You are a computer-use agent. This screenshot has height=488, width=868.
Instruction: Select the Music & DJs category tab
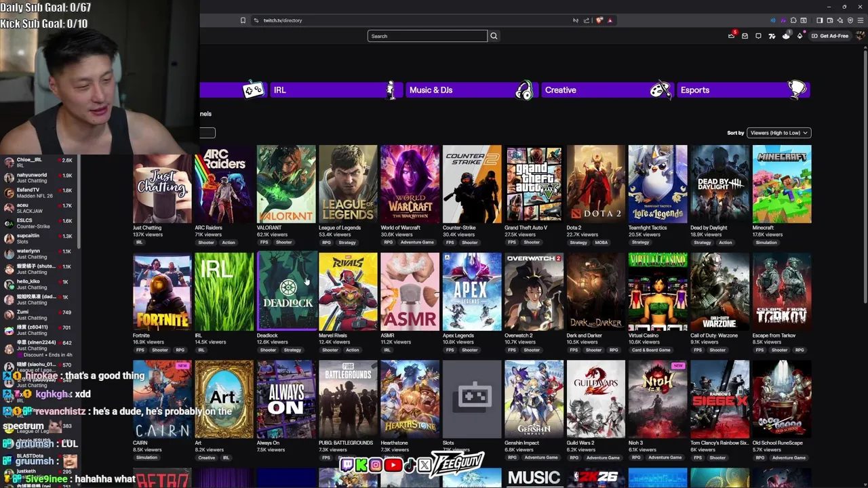tap(471, 90)
